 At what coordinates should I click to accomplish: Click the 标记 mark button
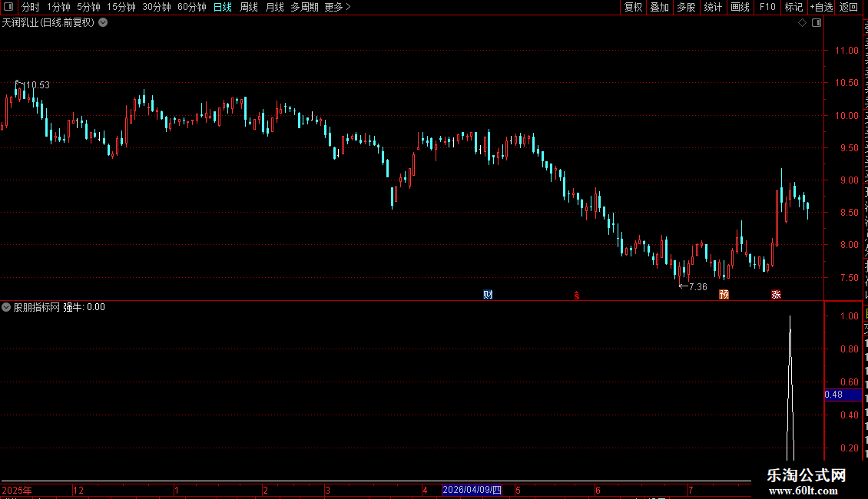[793, 7]
